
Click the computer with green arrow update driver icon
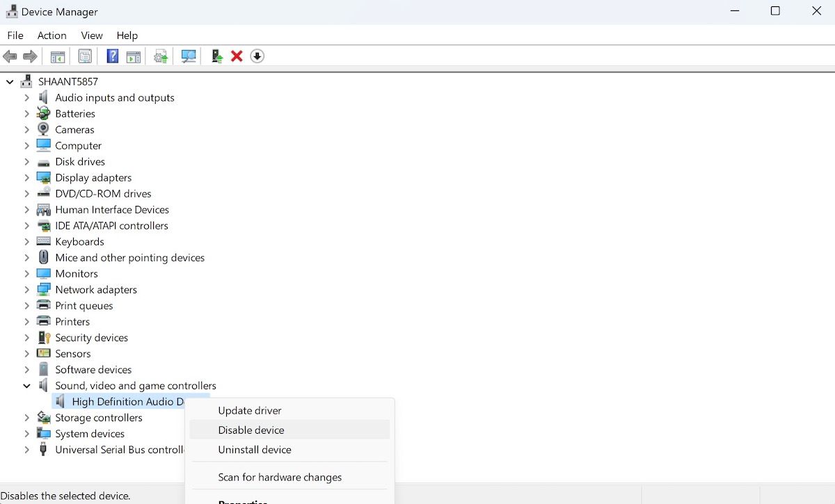(x=216, y=56)
